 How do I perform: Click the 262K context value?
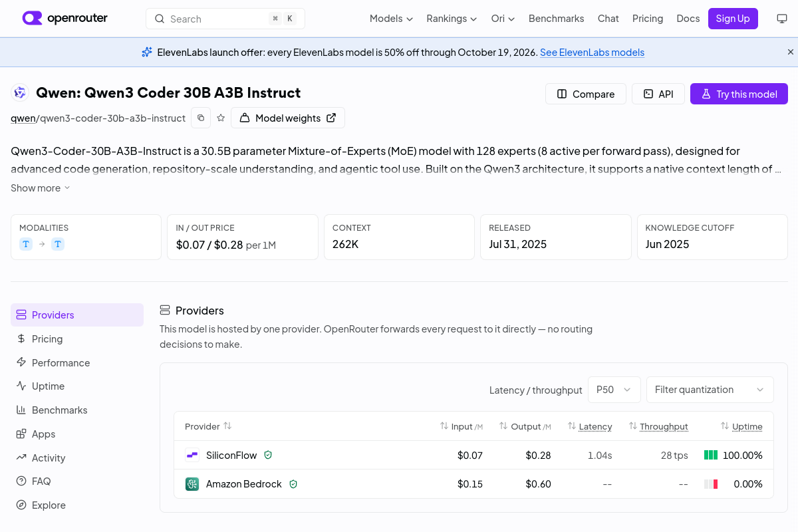click(x=346, y=244)
